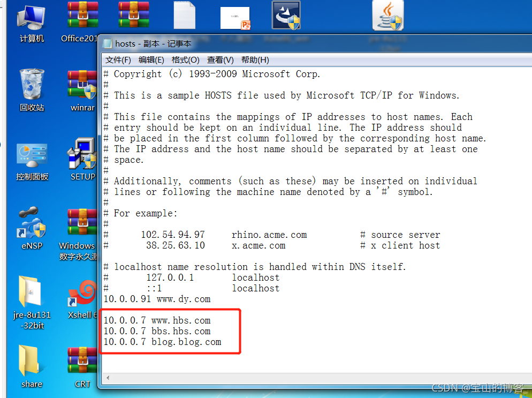Click the 'For example:' comment line
Image resolution: width=532 pixels, height=398 pixels.
[140, 213]
